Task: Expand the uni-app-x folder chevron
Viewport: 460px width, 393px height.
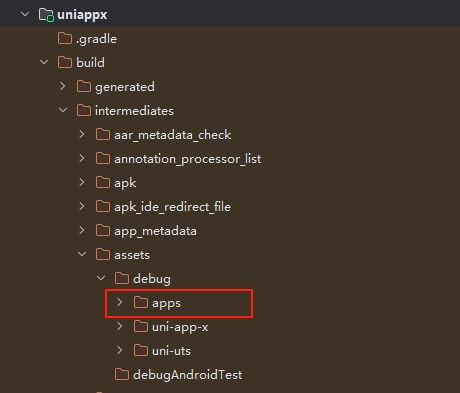Action: click(x=120, y=326)
